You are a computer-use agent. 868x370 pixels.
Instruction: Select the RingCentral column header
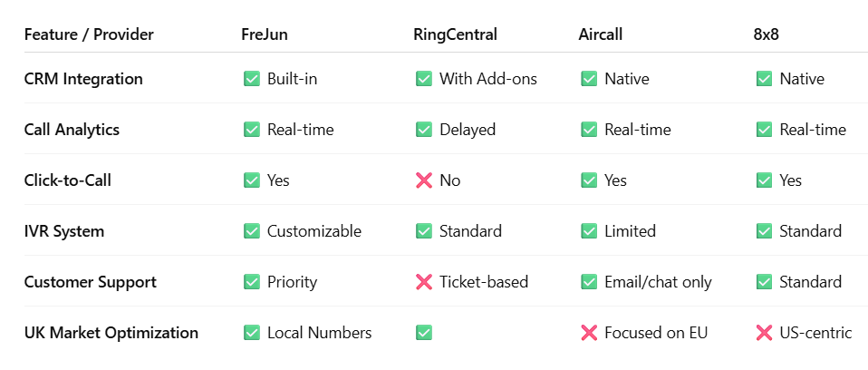click(455, 35)
